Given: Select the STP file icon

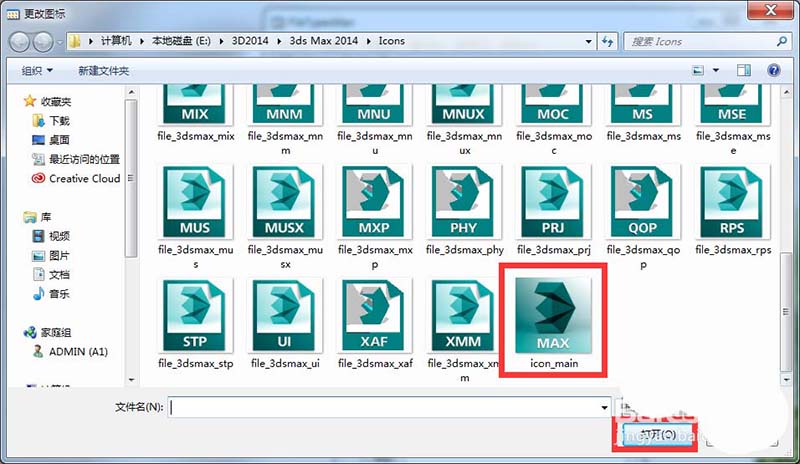Looking at the screenshot, I should (195, 315).
